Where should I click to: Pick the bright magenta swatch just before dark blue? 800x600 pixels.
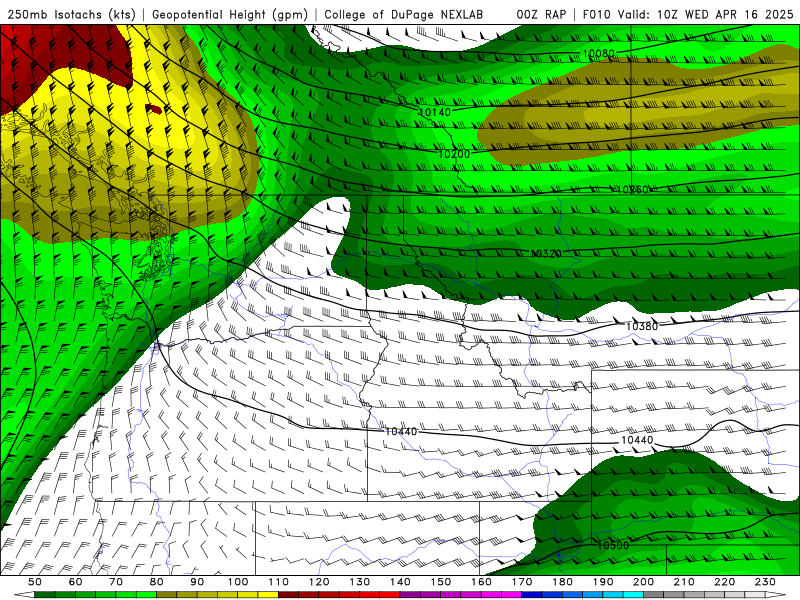pos(512,595)
